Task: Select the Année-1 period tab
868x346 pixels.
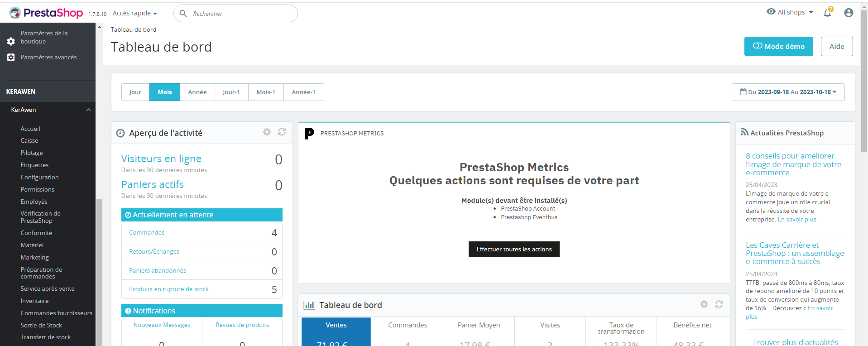Action: click(304, 92)
